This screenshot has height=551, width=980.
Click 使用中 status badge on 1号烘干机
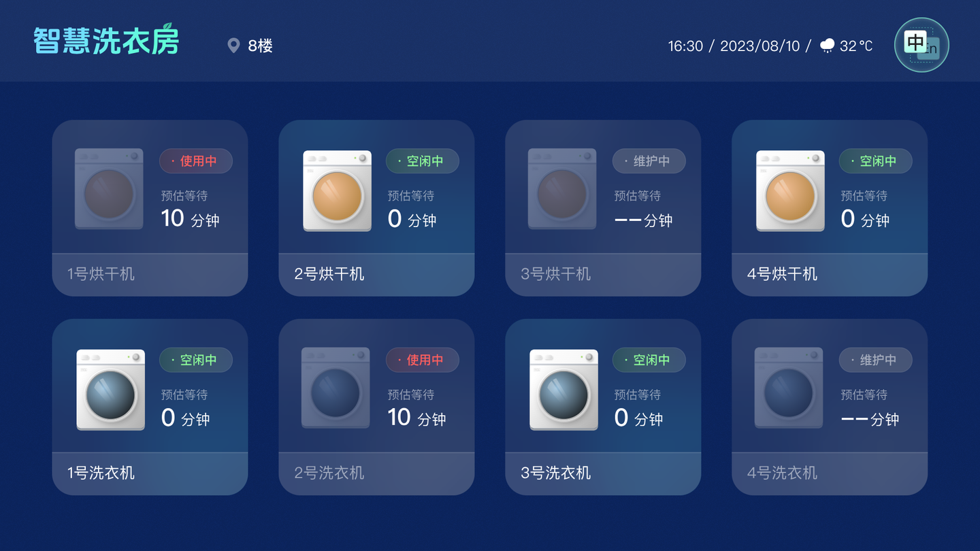[x=196, y=161]
